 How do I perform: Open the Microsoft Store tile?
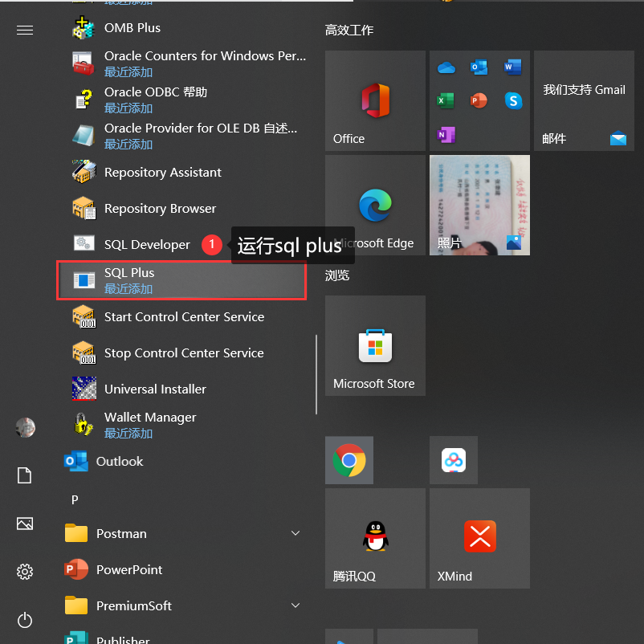tap(375, 345)
